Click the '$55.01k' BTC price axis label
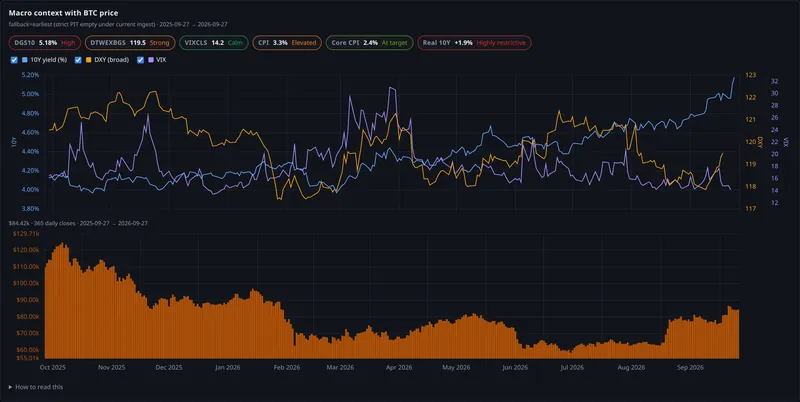The height and width of the screenshot is (402, 800). (x=30, y=357)
